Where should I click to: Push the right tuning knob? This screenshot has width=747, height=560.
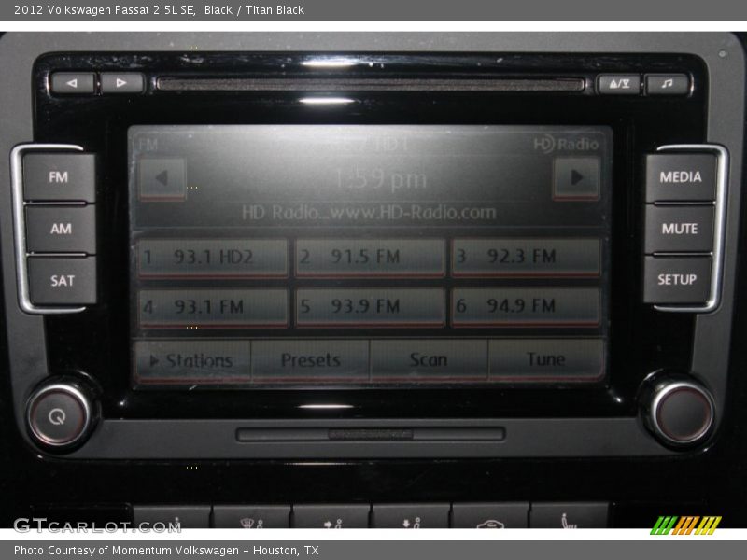coord(684,413)
